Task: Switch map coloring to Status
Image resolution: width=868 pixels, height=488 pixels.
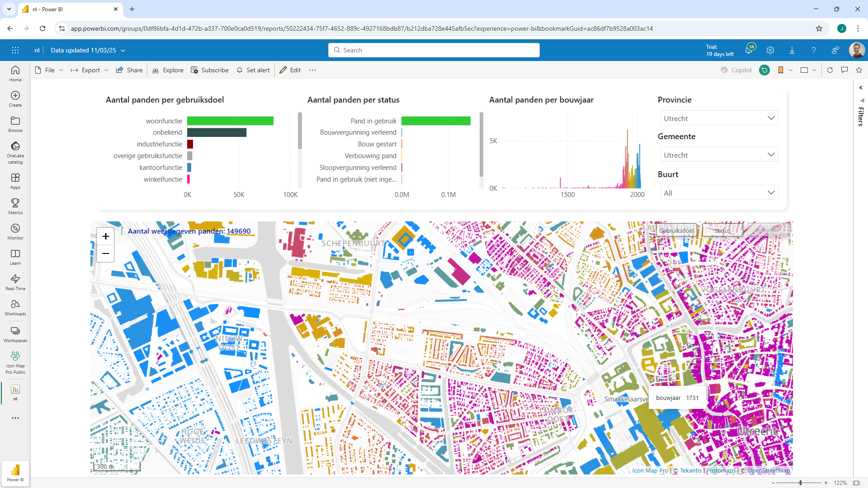Action: tap(722, 230)
